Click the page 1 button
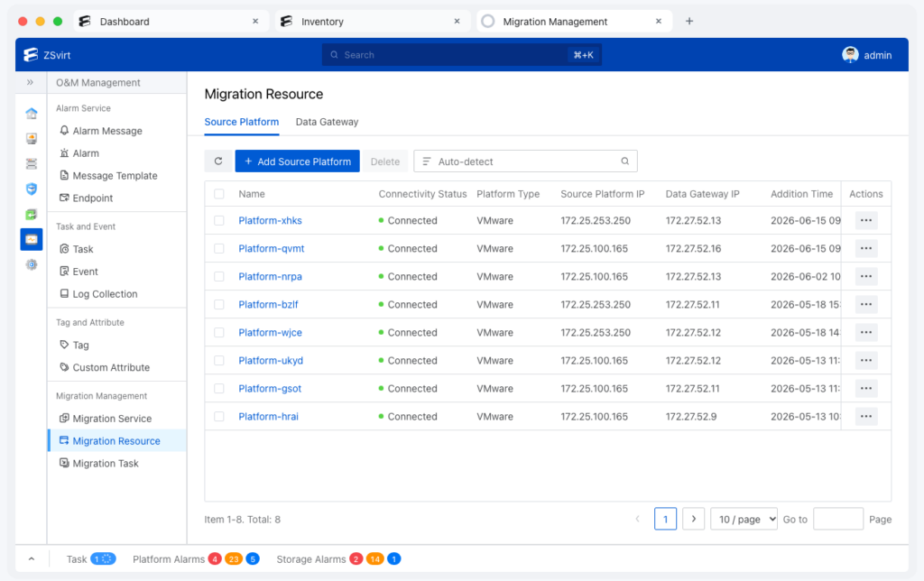Screen dimensions: 924x581 pyautogui.click(x=665, y=519)
